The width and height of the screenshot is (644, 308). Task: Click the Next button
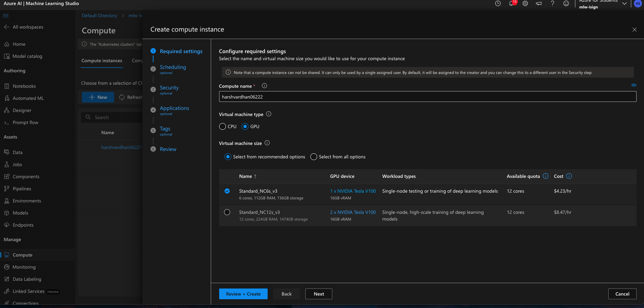[x=318, y=294]
